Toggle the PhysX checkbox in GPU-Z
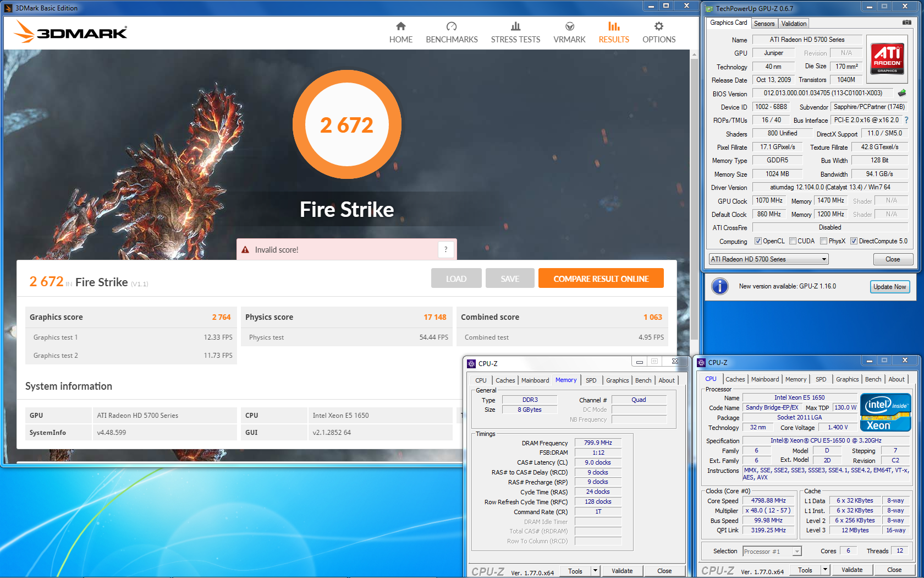Screen dimensions: 924x578 tap(823, 241)
